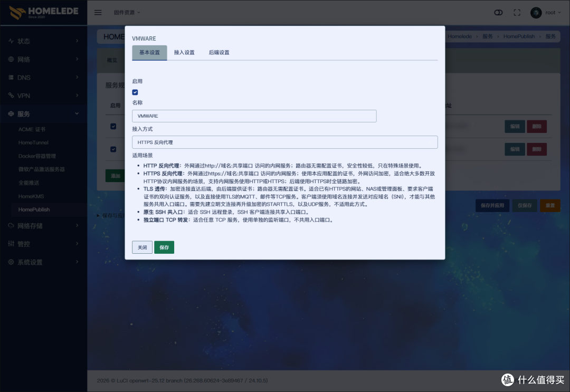Collapse the 服务 menu chevron
This screenshot has height=392, width=570.
click(x=77, y=113)
